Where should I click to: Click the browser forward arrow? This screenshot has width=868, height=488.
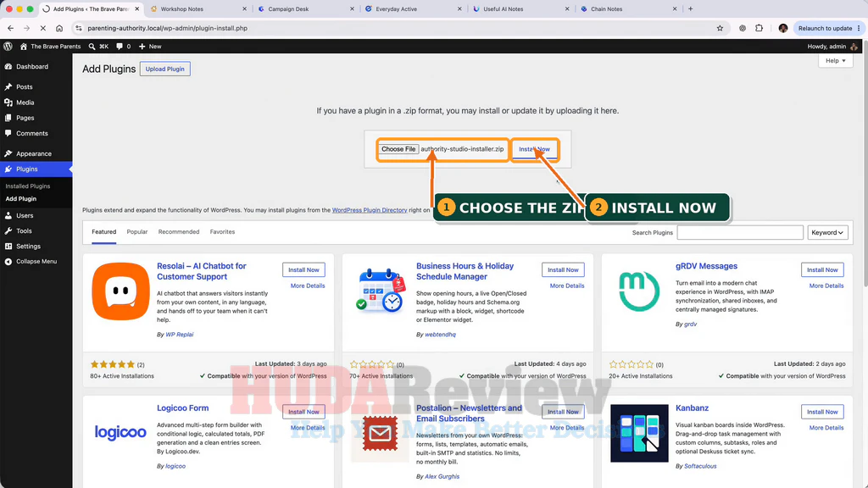26,28
